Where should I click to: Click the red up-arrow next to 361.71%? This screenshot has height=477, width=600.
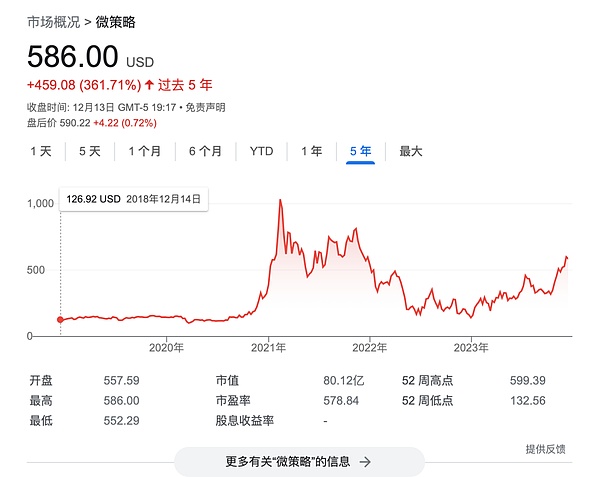pyautogui.click(x=150, y=85)
